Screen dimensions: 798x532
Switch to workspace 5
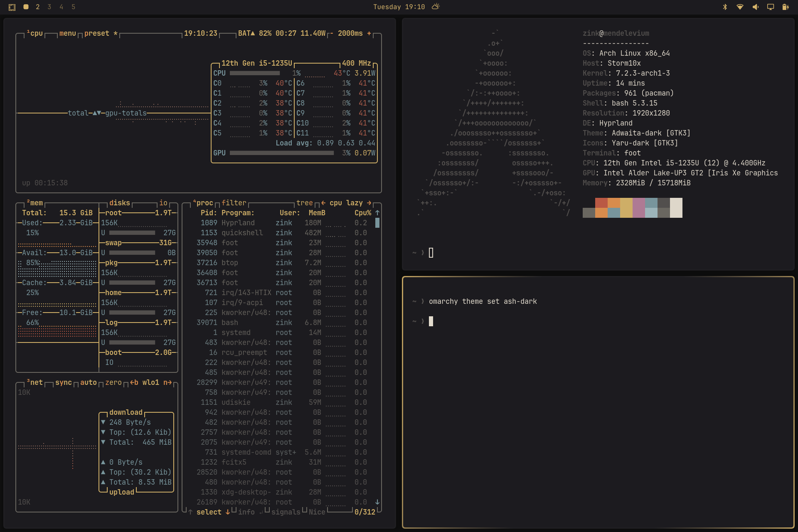point(74,7)
